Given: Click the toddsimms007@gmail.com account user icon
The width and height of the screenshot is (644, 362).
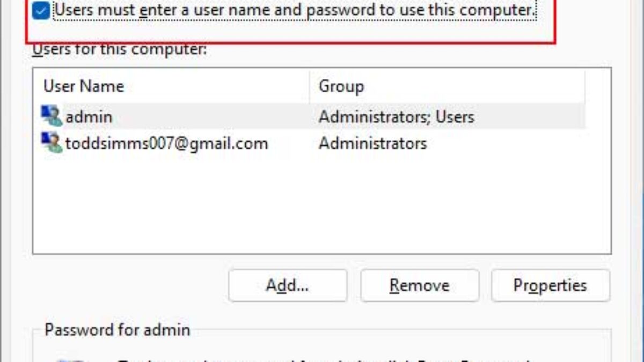Looking at the screenshot, I should (x=52, y=143).
